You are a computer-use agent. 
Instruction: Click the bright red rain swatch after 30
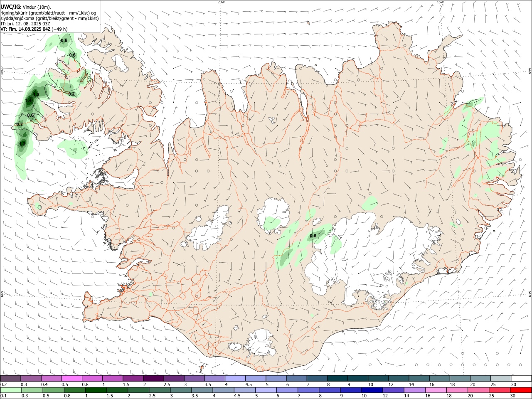(521, 390)
